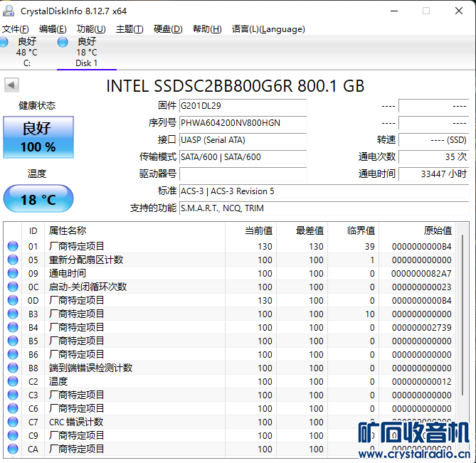
Task: Open the 编辑(E) menu
Action: click(53, 29)
